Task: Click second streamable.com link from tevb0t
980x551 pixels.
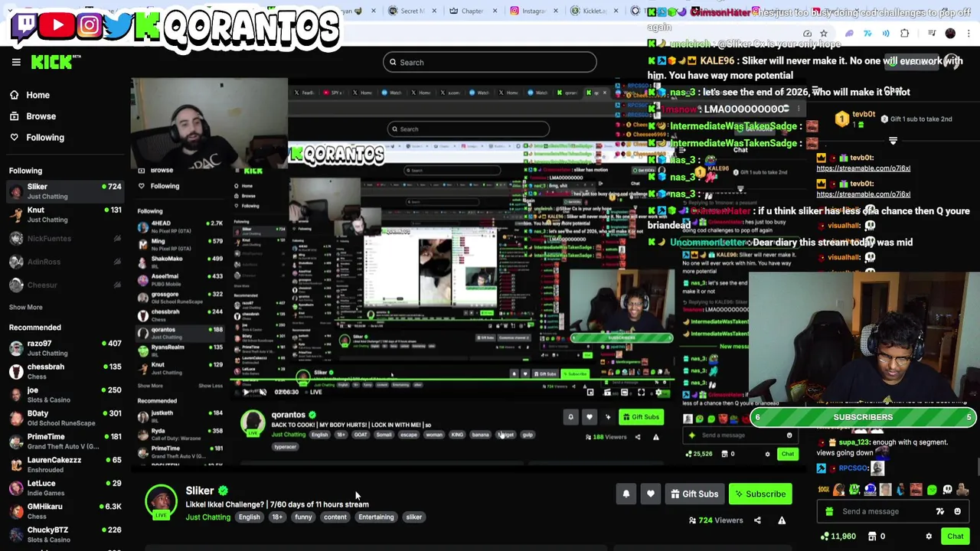Action: pyautogui.click(x=863, y=194)
